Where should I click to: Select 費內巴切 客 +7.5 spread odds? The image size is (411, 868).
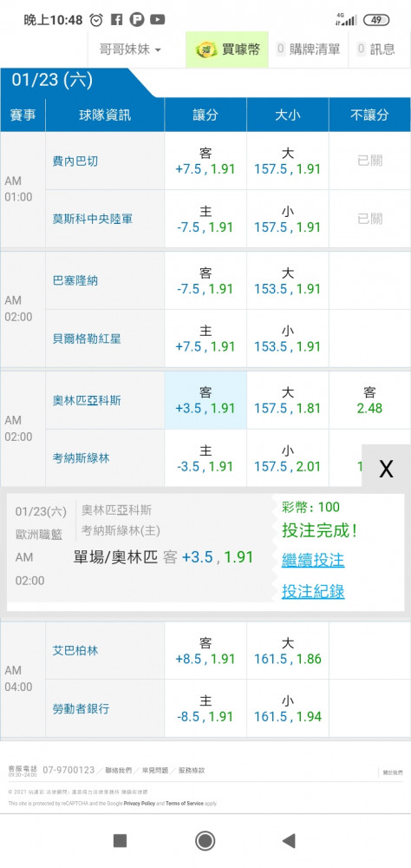(205, 161)
